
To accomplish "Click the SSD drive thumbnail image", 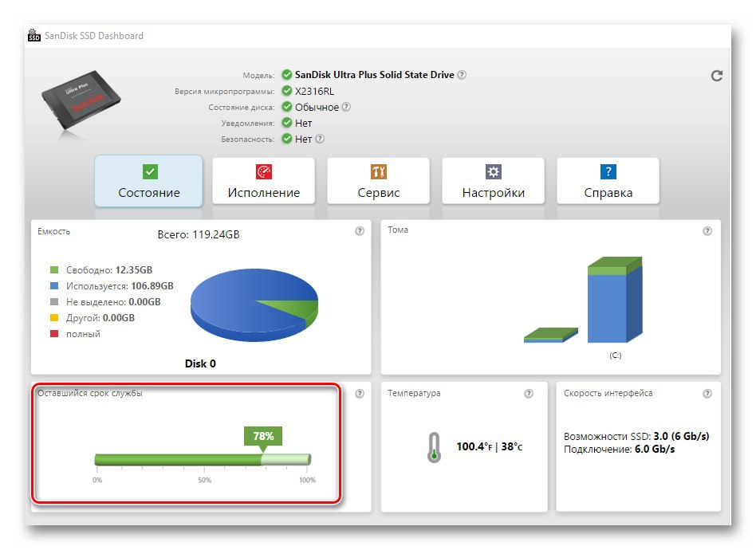I will 81,100.
